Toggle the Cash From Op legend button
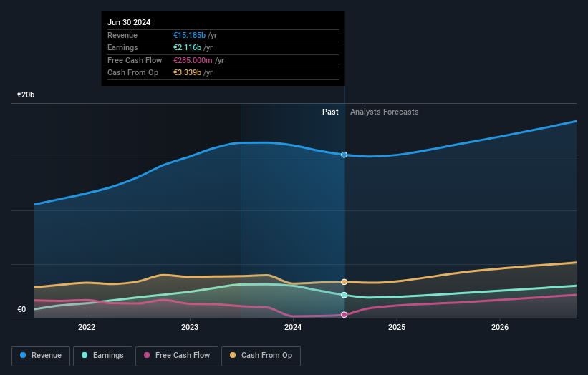This screenshot has height=375, width=588. 261,356
